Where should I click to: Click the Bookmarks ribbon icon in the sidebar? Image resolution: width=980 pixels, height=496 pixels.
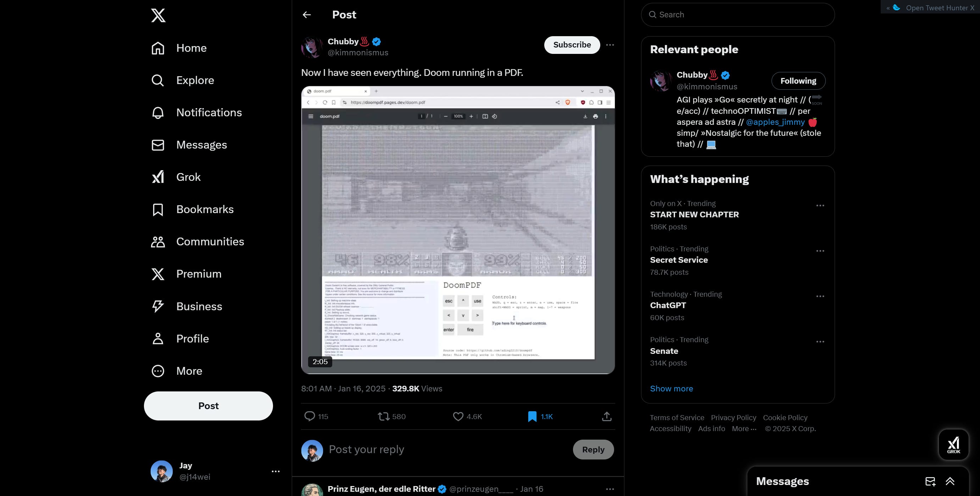(158, 210)
